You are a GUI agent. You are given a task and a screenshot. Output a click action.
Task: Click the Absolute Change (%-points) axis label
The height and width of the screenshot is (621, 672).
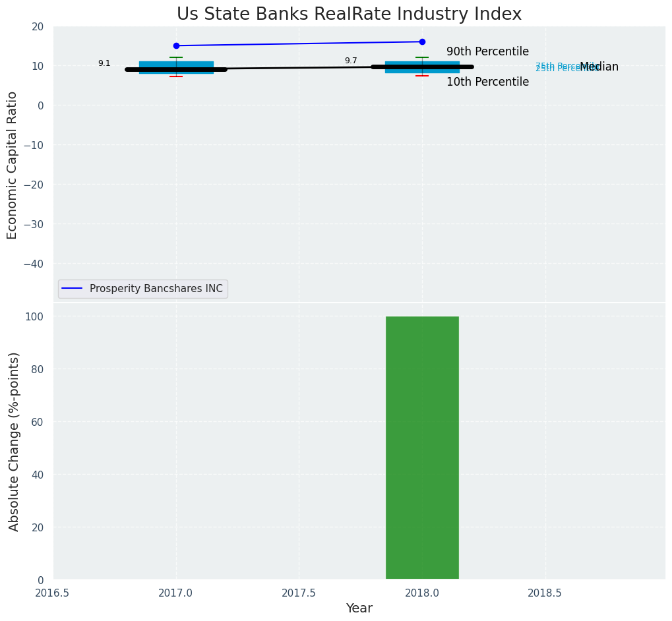pos(14,441)
